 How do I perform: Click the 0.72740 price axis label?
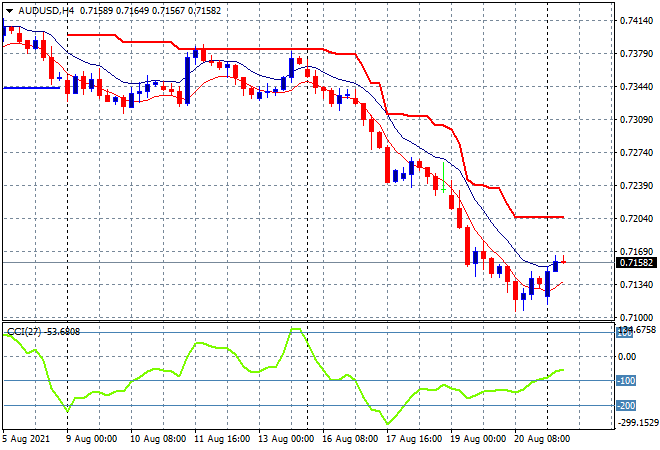pyautogui.click(x=636, y=152)
